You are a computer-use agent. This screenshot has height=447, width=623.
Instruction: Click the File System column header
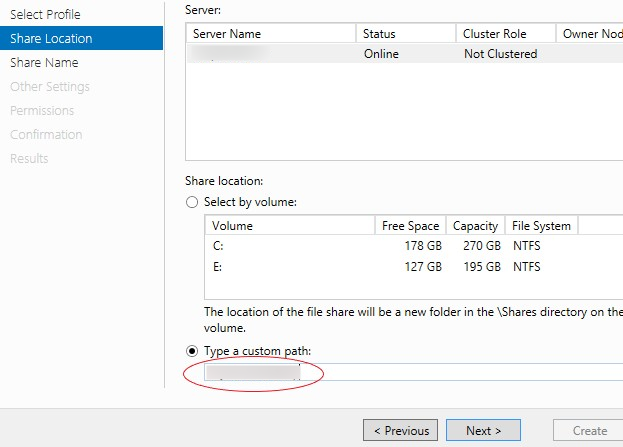(541, 226)
